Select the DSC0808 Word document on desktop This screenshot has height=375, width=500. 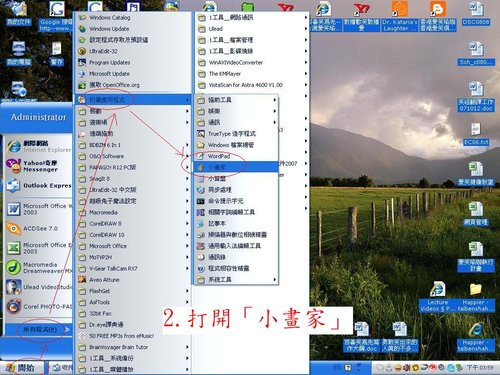point(476,14)
